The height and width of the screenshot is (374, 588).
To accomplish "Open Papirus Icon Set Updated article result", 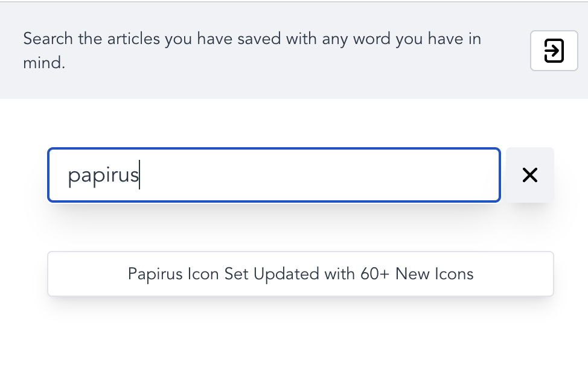I will coord(301,274).
